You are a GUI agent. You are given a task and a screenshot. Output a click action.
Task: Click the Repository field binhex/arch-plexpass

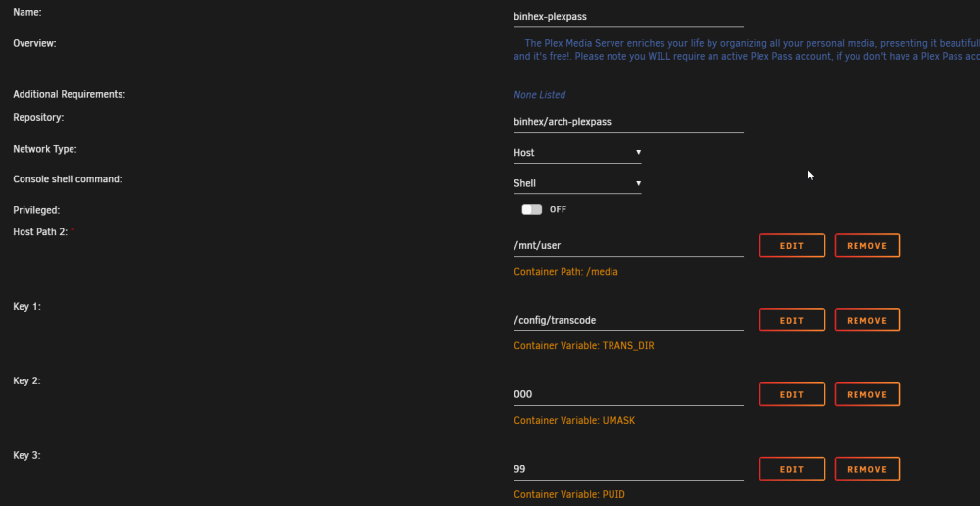[x=629, y=122]
